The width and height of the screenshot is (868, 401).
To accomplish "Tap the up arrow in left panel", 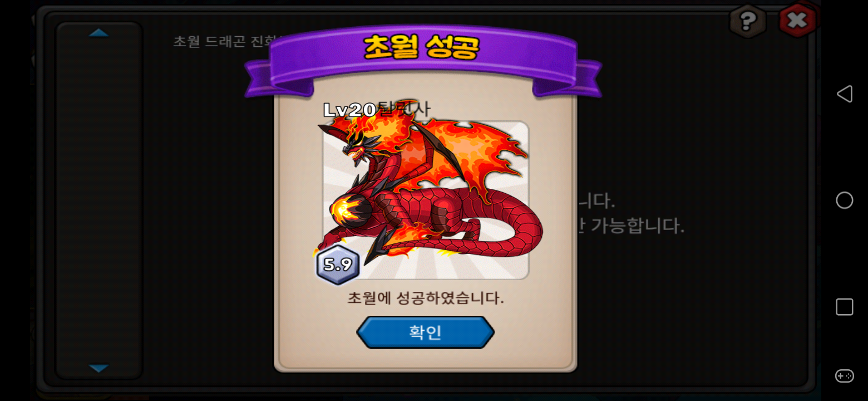I will pyautogui.click(x=98, y=33).
